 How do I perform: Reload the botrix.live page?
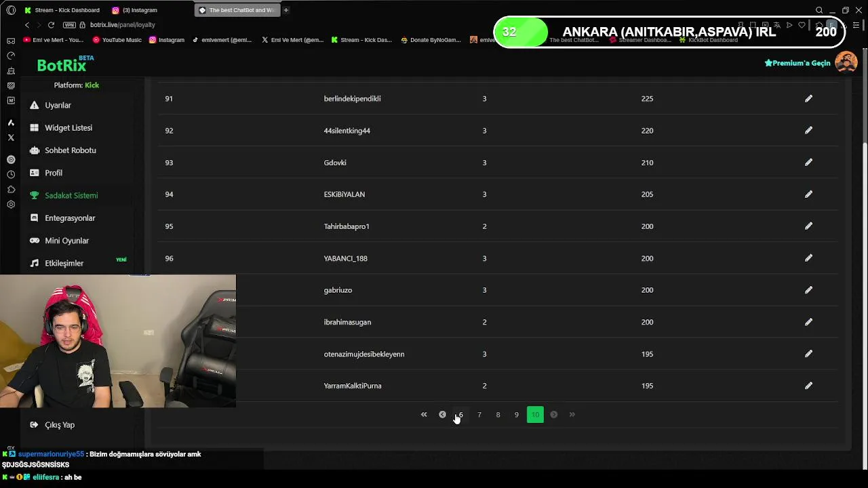click(51, 24)
